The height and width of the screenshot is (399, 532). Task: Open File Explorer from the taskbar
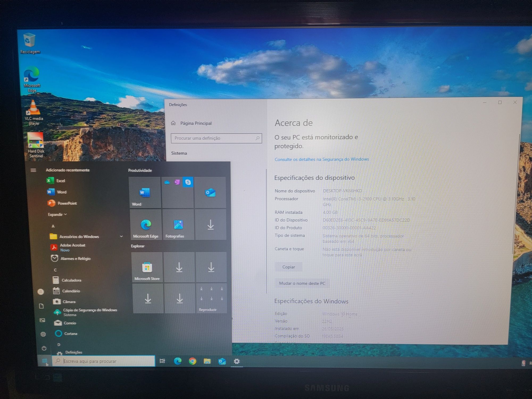pos(207,361)
